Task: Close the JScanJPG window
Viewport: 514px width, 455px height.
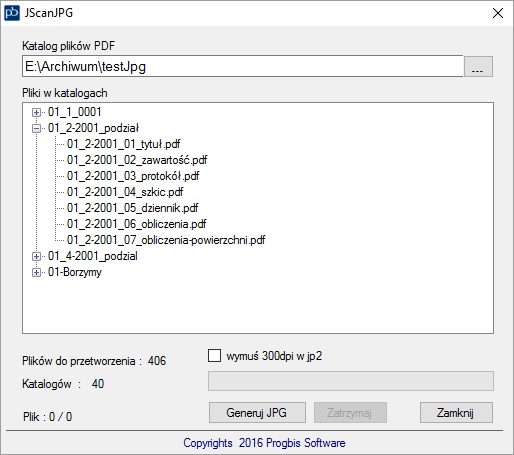Action: (498, 13)
